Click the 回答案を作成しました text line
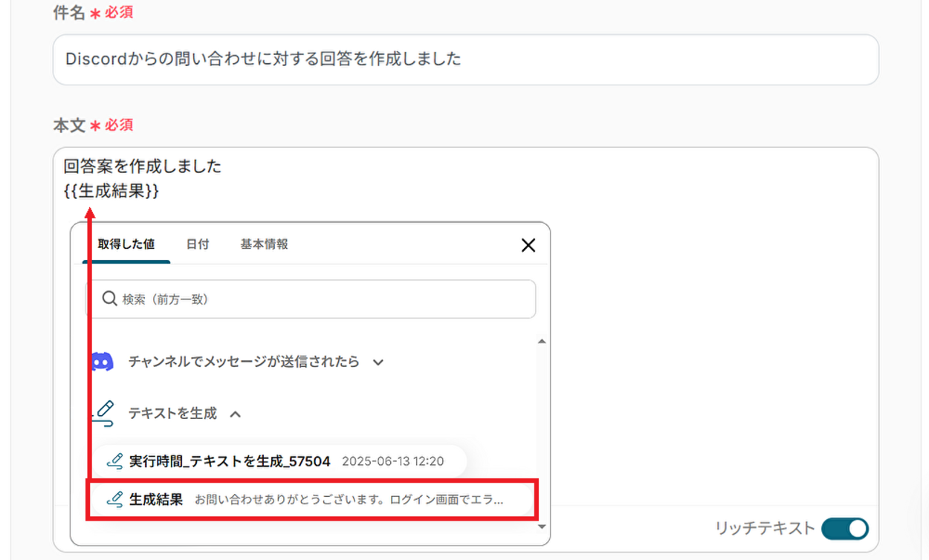The image size is (929, 560). coord(143,166)
